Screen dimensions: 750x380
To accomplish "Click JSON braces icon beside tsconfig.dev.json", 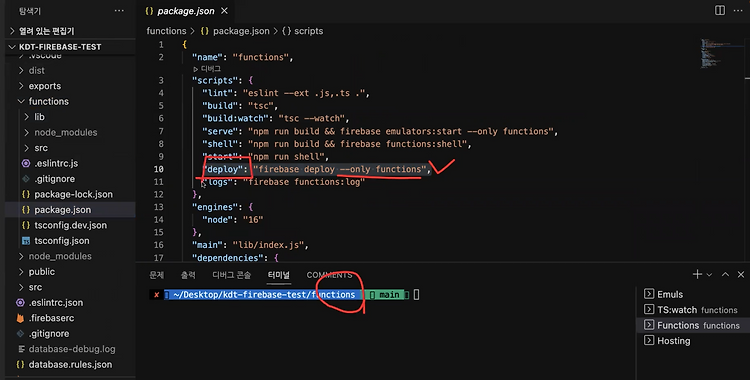I will (x=26, y=225).
